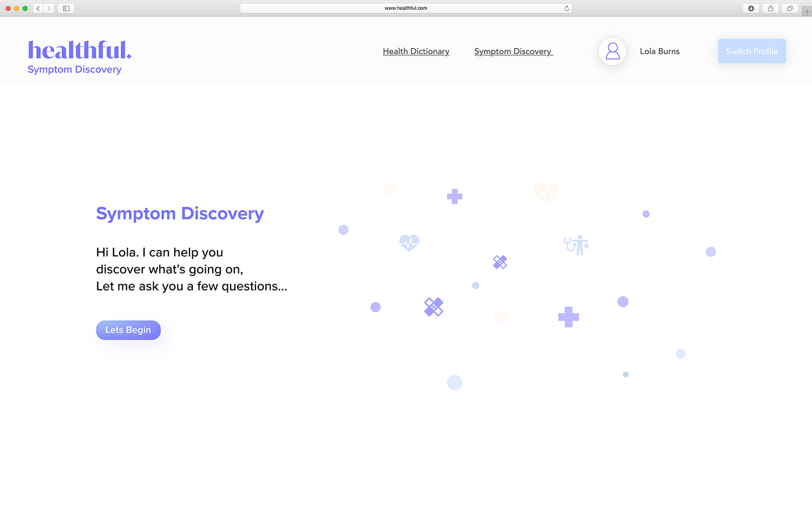Open the Symptom Discovery nav link
812x507 pixels.
(513, 51)
